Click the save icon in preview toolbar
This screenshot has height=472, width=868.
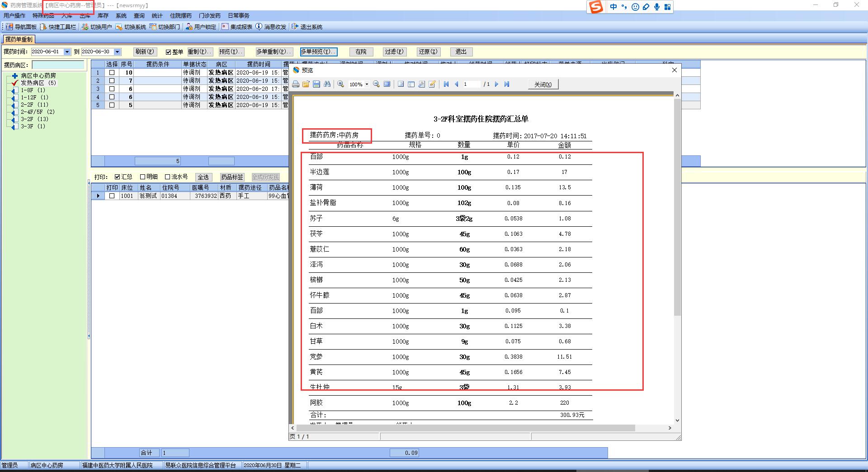[316, 84]
